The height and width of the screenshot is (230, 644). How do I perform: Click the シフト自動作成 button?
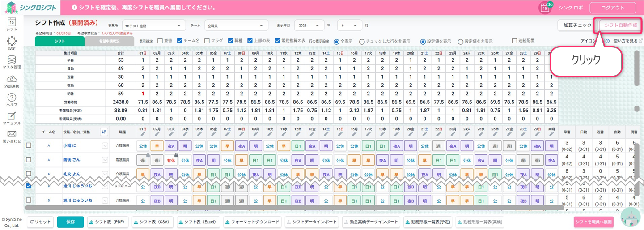[x=621, y=26]
